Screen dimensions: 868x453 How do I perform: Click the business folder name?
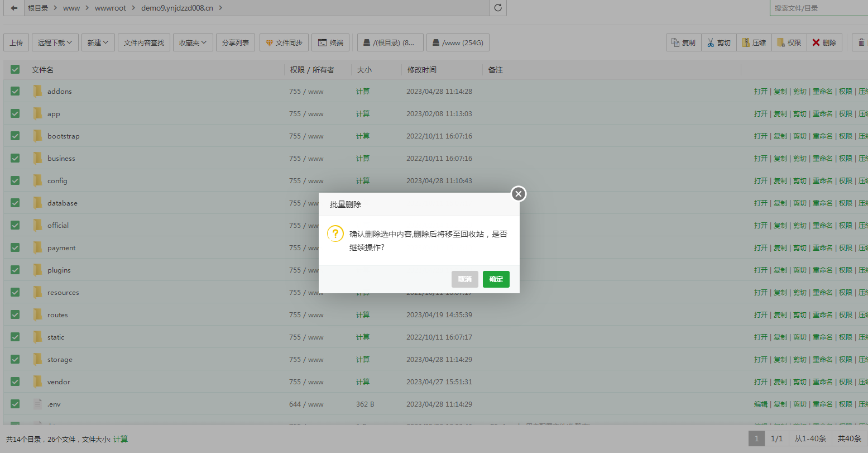click(x=61, y=158)
